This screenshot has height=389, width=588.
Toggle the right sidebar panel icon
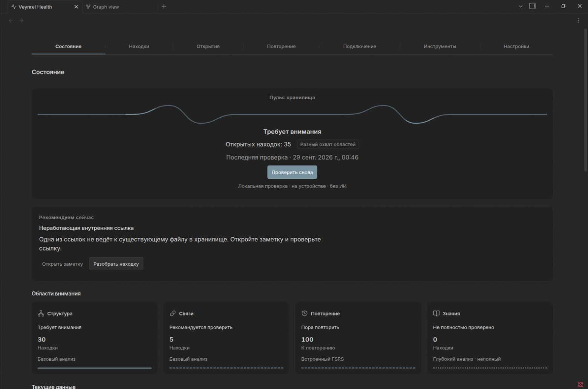(x=533, y=6)
